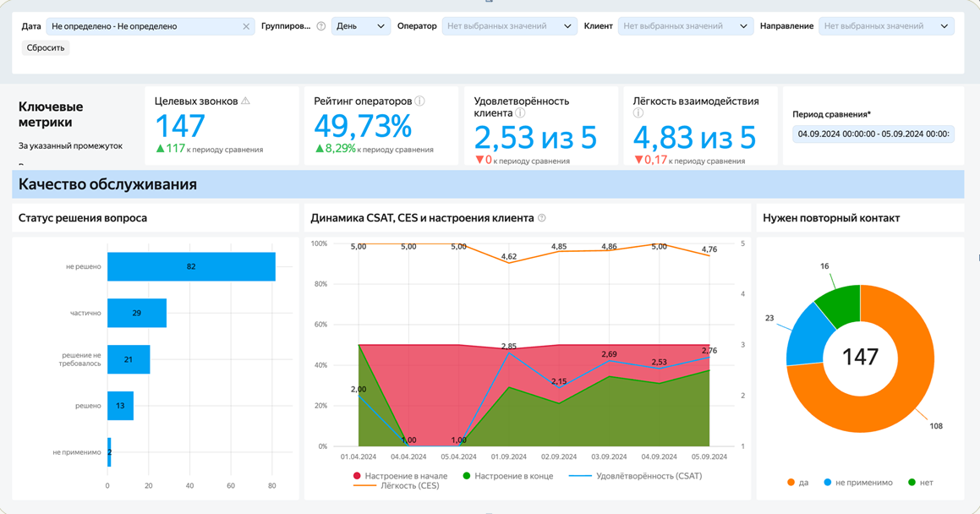This screenshot has width=980, height=514.
Task: Open the День grouping dropdown
Action: coord(360,26)
